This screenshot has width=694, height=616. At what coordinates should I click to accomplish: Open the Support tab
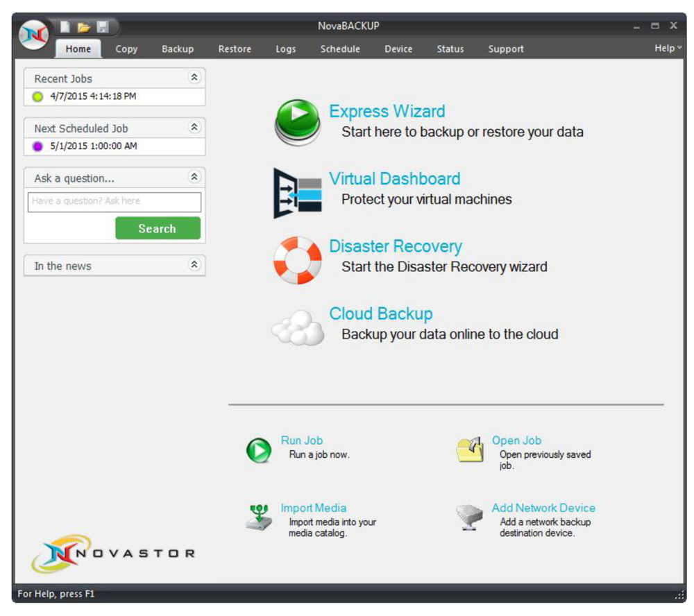coord(506,49)
